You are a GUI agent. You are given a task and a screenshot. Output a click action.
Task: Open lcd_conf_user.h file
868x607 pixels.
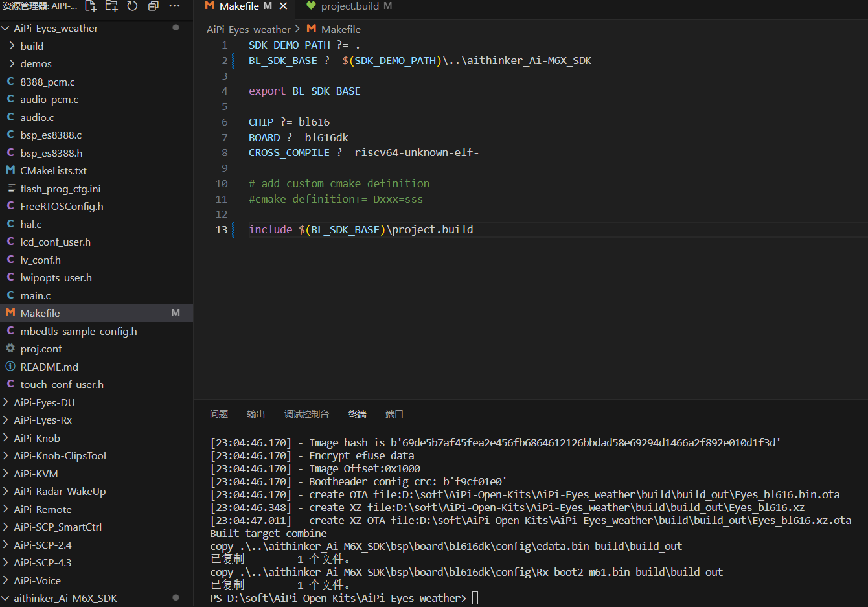(97, 242)
